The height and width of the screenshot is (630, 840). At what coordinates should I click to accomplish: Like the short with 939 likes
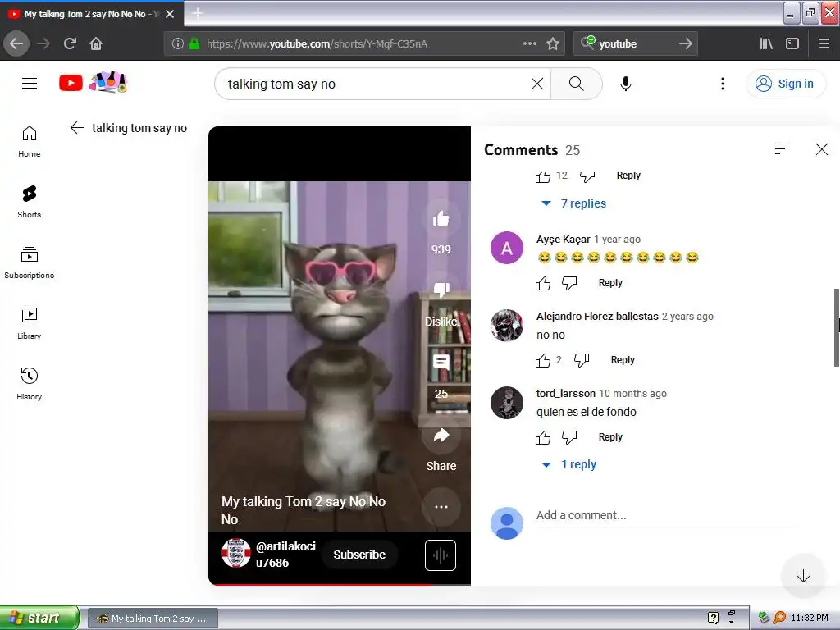click(x=441, y=218)
